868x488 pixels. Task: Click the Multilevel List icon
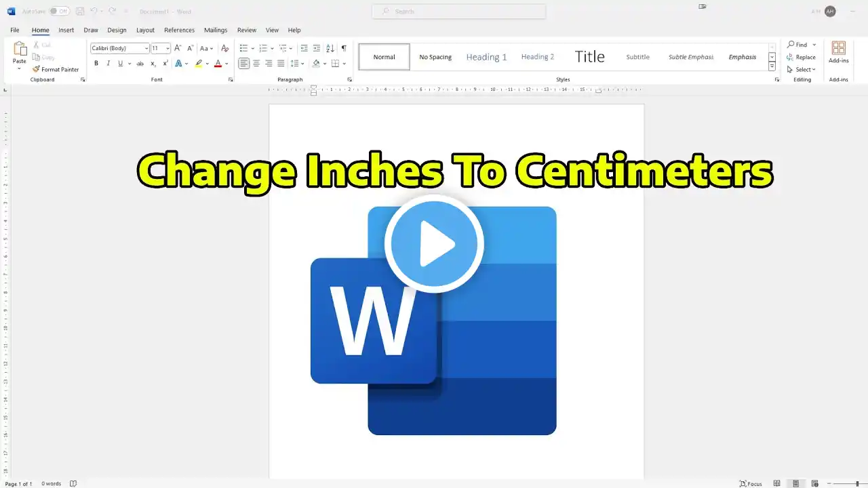pyautogui.click(x=283, y=48)
